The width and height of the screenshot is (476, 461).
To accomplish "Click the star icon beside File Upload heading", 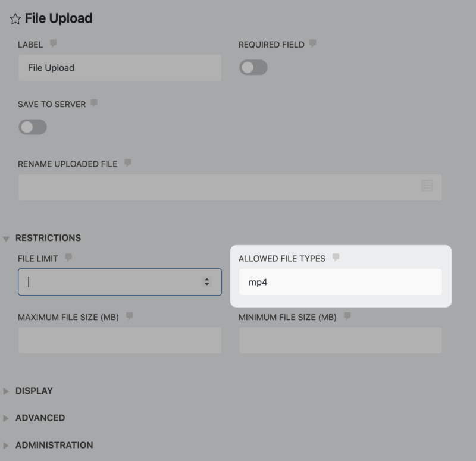I will pos(15,18).
